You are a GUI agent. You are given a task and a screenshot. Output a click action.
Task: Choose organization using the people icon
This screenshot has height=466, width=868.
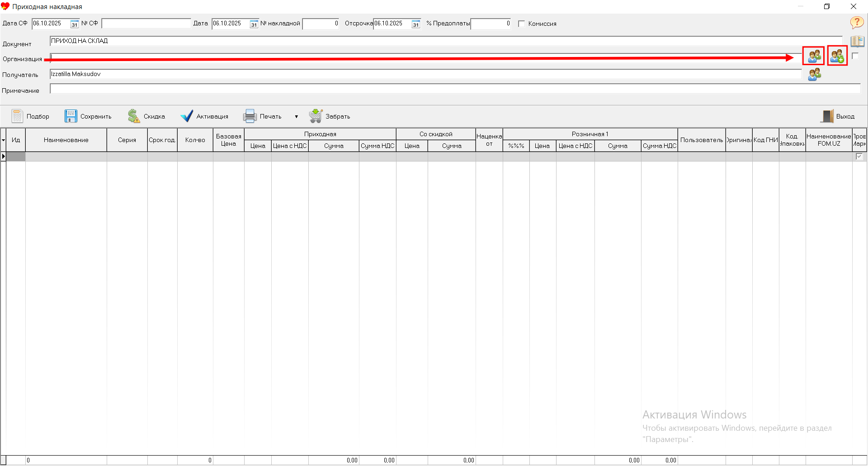click(x=814, y=56)
